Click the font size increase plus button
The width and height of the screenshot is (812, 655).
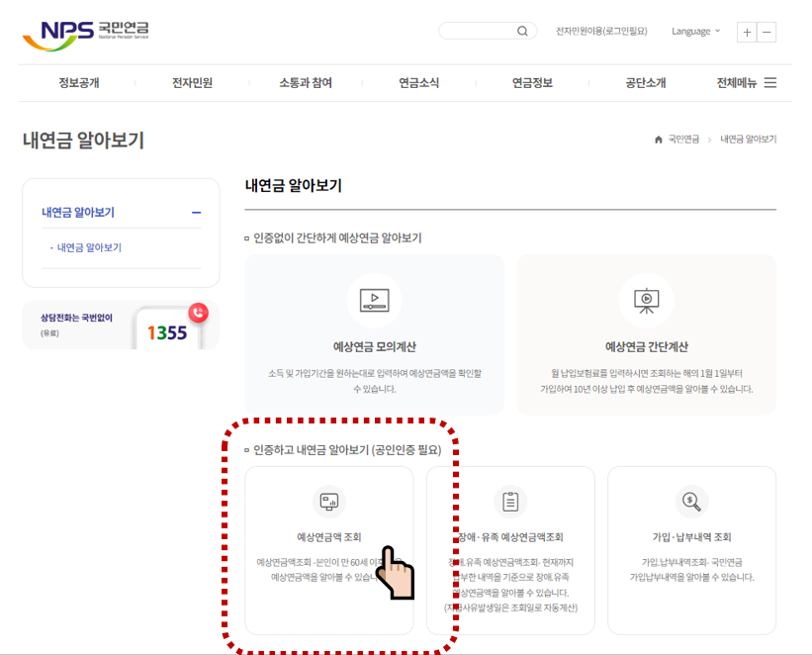coord(747,32)
